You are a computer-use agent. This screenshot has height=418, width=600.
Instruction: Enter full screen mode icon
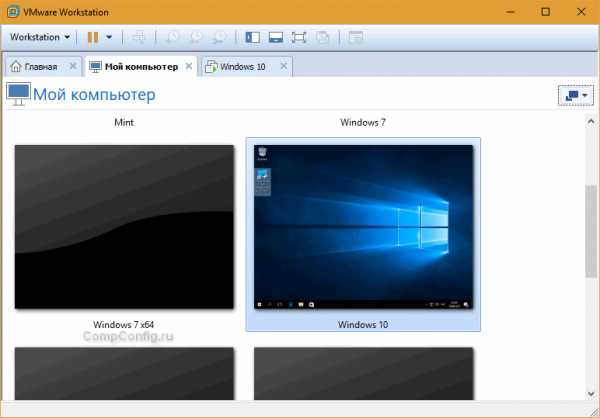pos(299,37)
